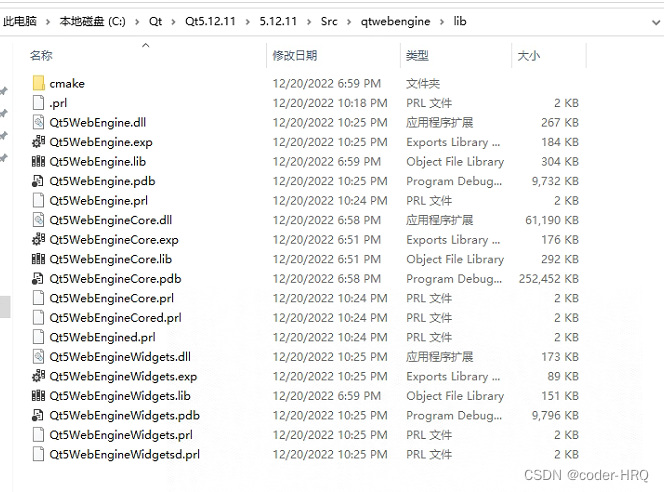Click the Qt5WebEngineWidgets.exp gear icon
This screenshot has width=664, height=492.
[39, 376]
